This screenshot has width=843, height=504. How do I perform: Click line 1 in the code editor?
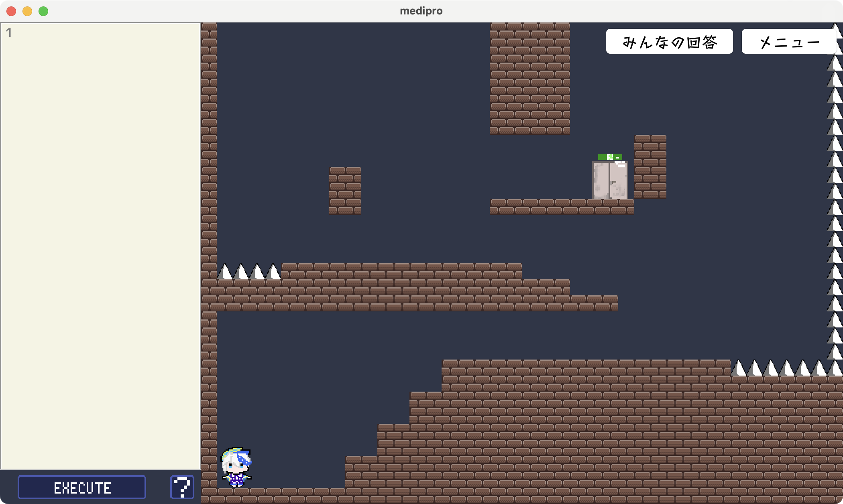pos(9,33)
